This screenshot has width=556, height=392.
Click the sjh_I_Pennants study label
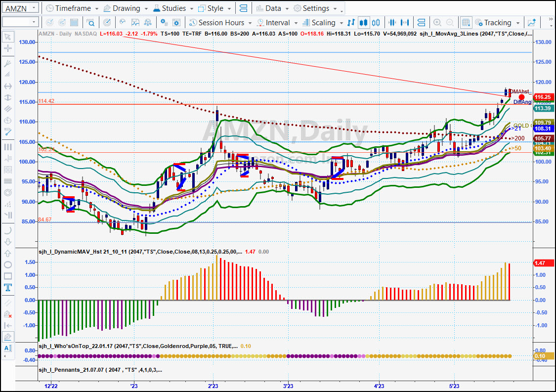[100, 370]
